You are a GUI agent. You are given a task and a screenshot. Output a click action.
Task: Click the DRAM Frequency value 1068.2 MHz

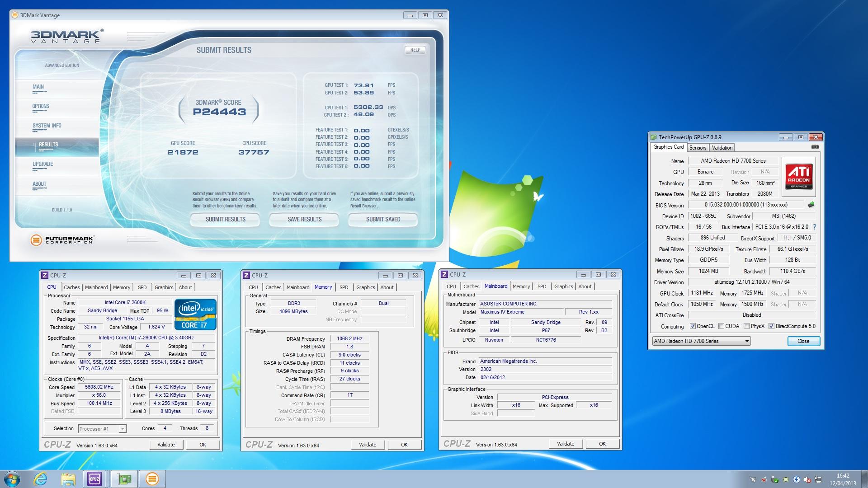tap(349, 338)
